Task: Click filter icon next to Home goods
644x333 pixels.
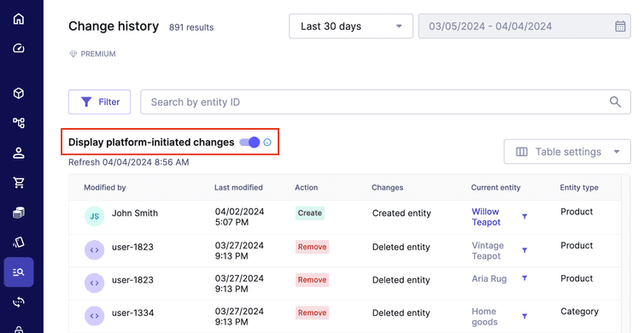Action: [x=524, y=316]
